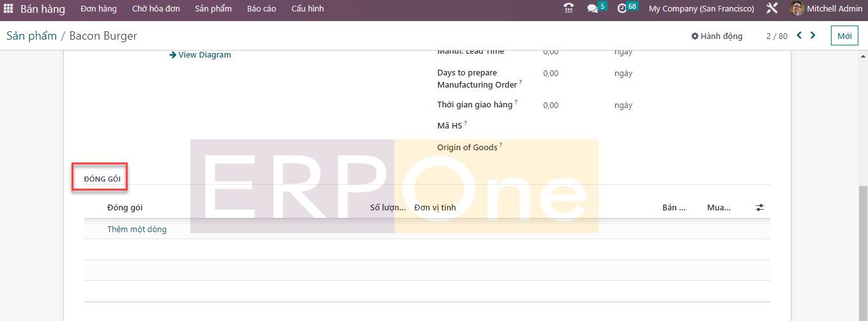The image size is (868, 321).
Task: Open the Hành động actions dropdown
Action: (717, 36)
